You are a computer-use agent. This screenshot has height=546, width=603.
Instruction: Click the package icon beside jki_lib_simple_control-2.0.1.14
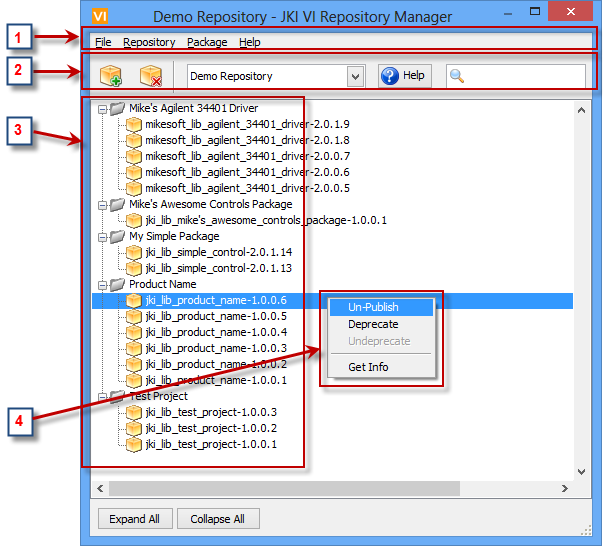pyautogui.click(x=134, y=252)
